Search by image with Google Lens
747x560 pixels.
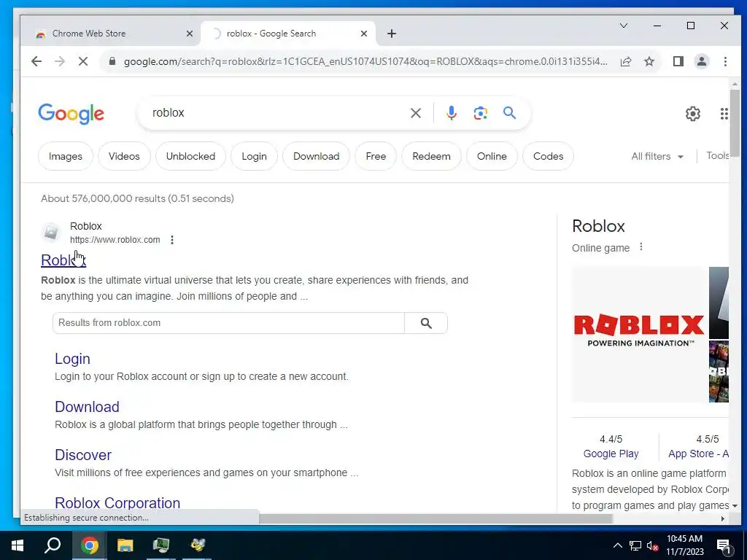(x=480, y=113)
